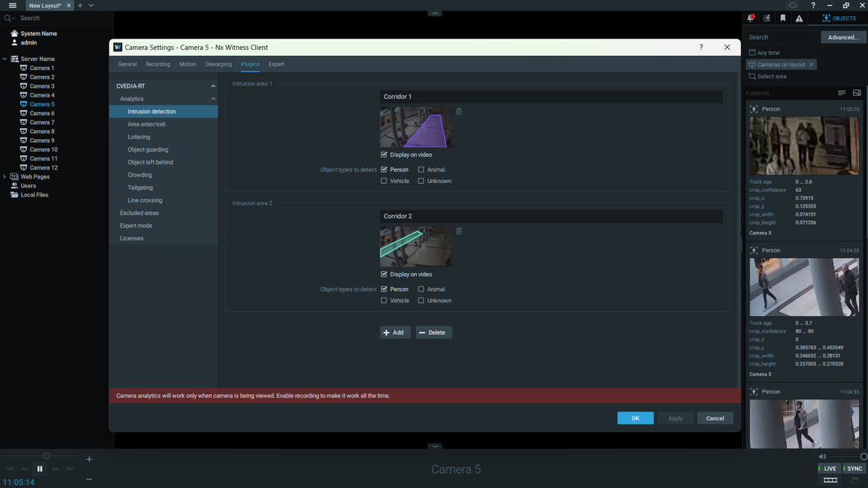Mute audio with the speaker icon

823,457
